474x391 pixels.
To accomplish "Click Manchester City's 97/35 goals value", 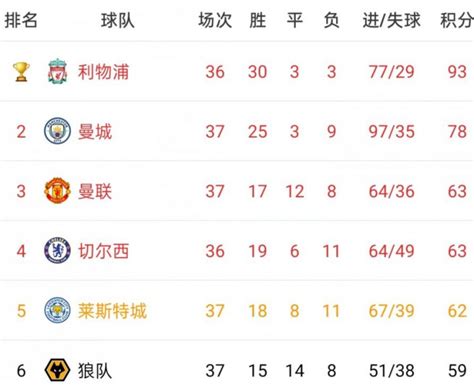I will coord(392,131).
